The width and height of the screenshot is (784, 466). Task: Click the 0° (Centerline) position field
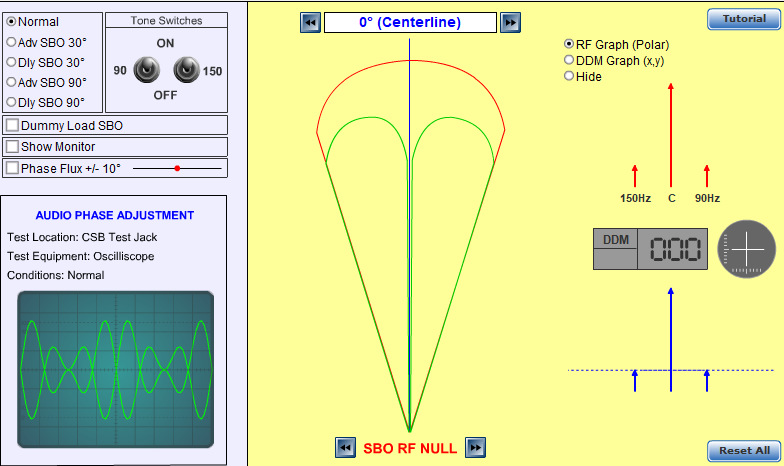(410, 22)
